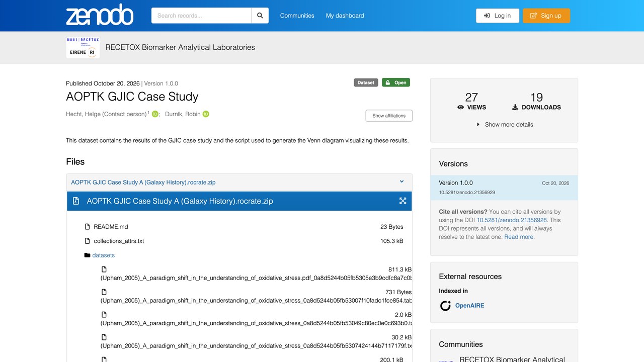Click the file icon for the 2.0 kB file
644x362 pixels.
click(104, 315)
